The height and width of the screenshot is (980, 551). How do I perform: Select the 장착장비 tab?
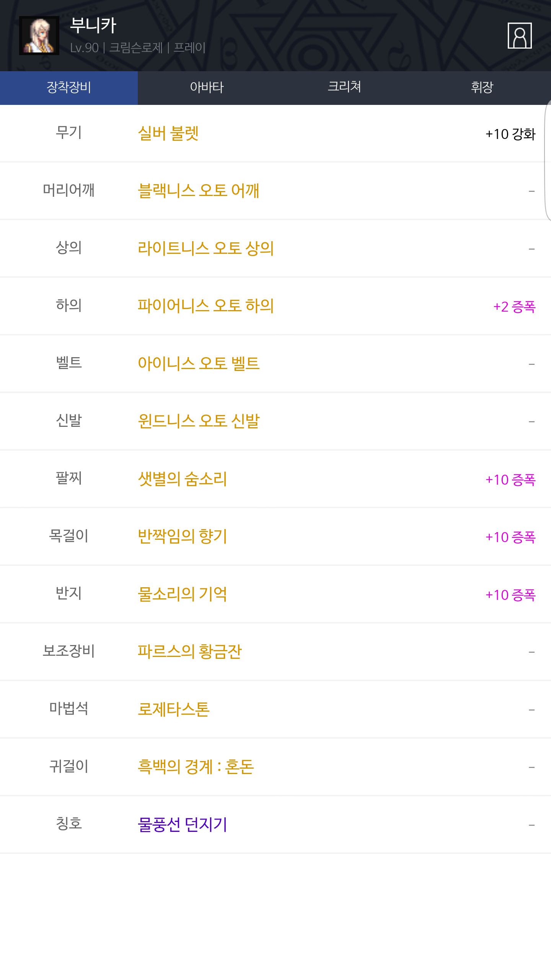pos(69,88)
